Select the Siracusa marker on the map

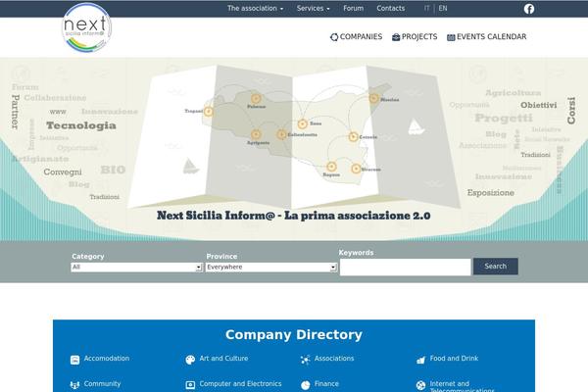coord(356,169)
